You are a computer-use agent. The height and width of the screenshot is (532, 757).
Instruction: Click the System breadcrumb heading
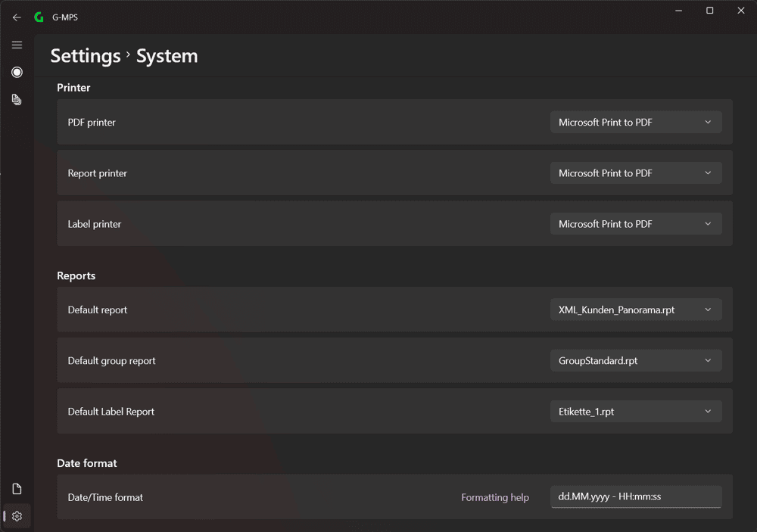[x=167, y=56]
